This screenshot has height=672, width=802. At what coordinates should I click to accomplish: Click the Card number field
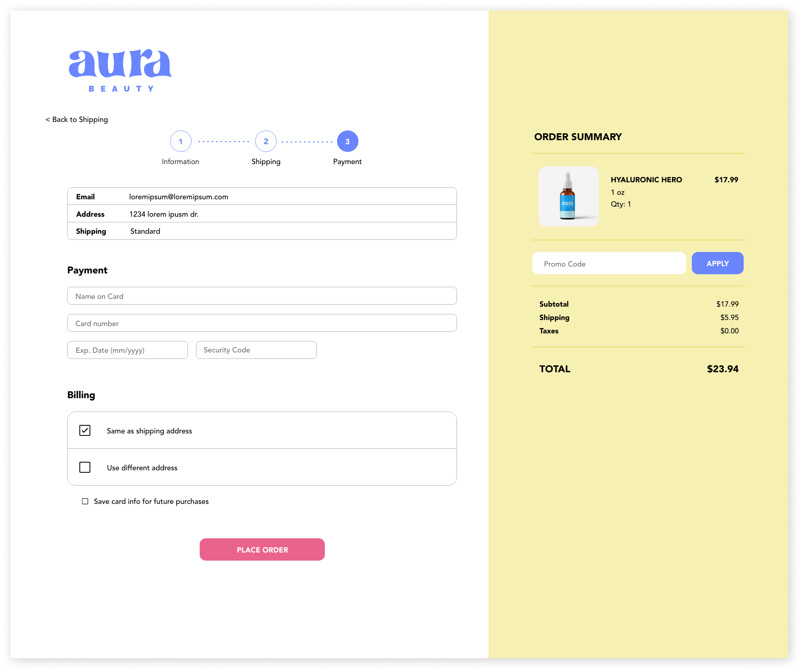pos(262,323)
